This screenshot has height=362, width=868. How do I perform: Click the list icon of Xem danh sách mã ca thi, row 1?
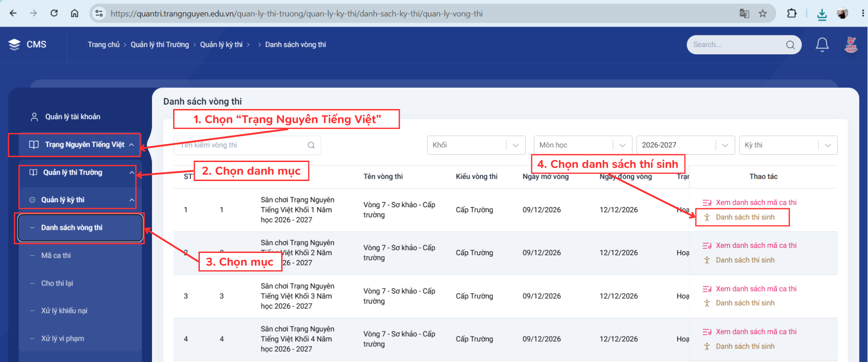[x=707, y=203]
